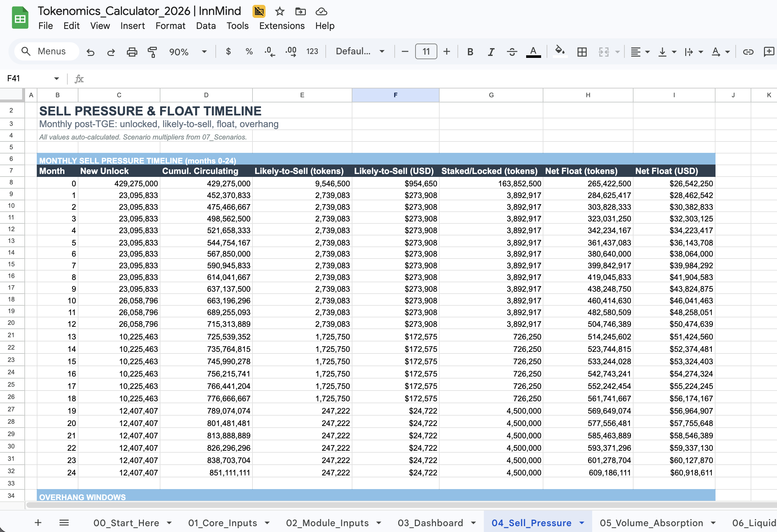Click the Print icon
The width and height of the screenshot is (777, 532).
point(131,51)
